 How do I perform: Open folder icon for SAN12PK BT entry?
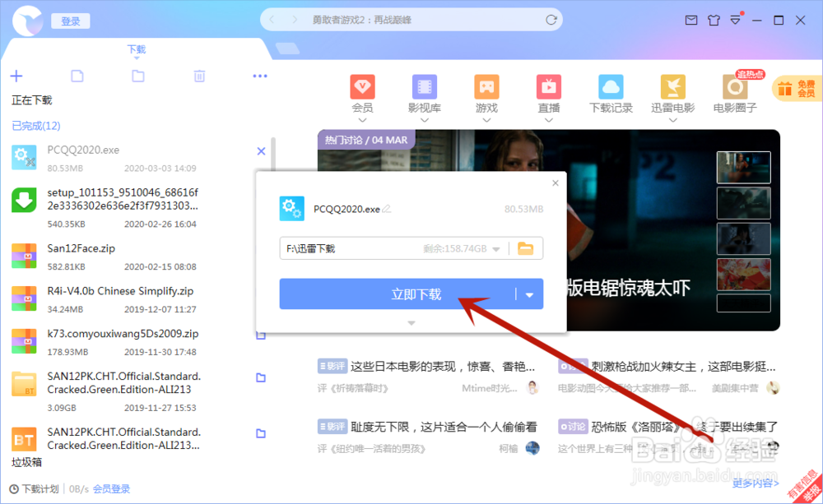point(261,434)
